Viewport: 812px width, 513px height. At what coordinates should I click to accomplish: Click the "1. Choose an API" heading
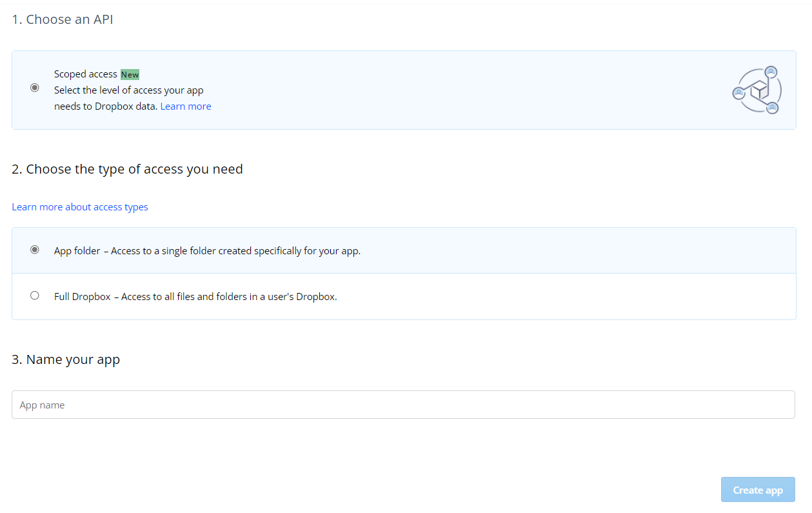[63, 19]
